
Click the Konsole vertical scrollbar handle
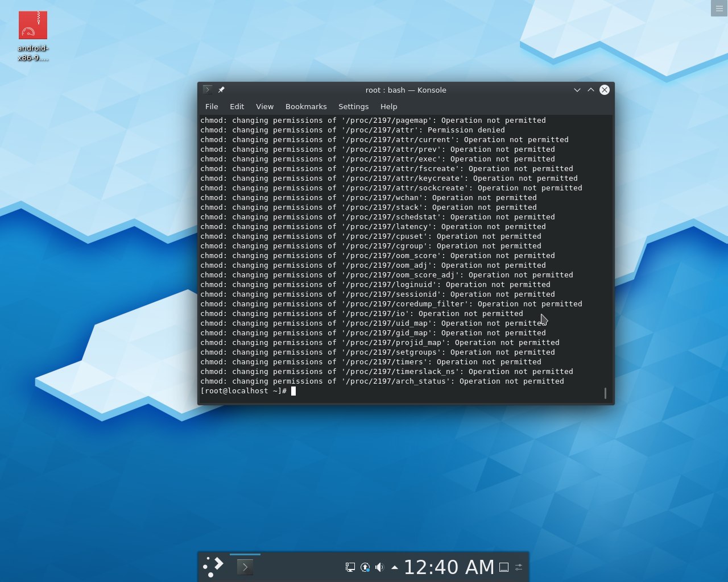coord(605,393)
